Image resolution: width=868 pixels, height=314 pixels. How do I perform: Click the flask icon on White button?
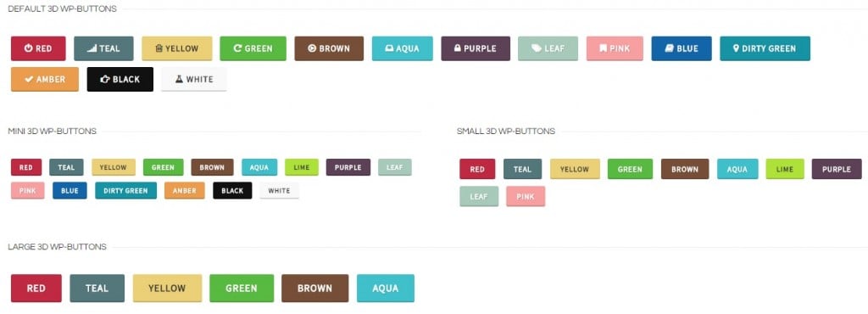(x=179, y=79)
